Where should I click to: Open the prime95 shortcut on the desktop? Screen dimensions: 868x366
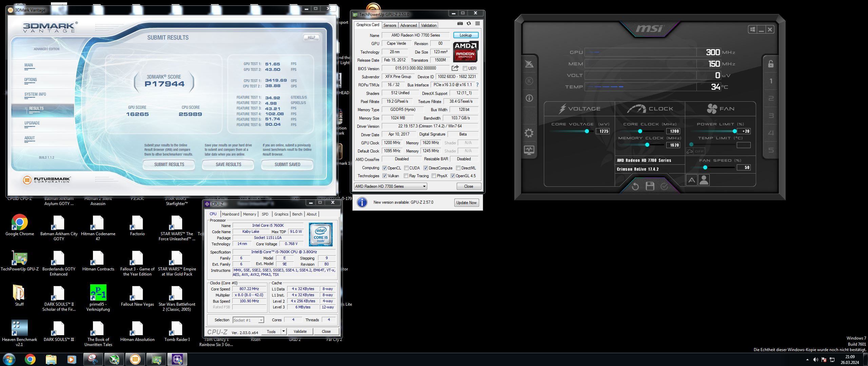tap(98, 298)
